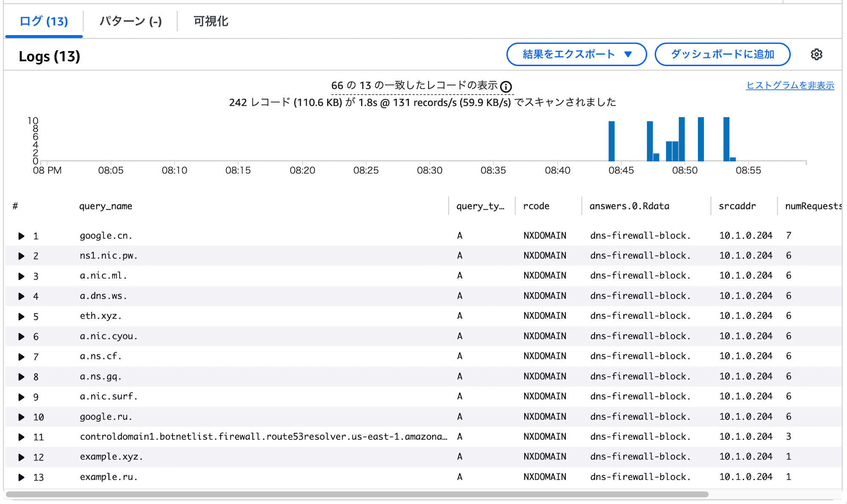
Task: Expand log row 8 a.ns.gq.
Action: 21,377
